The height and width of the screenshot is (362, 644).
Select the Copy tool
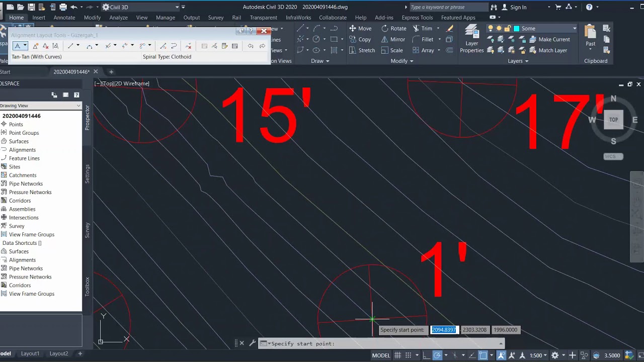click(360, 39)
